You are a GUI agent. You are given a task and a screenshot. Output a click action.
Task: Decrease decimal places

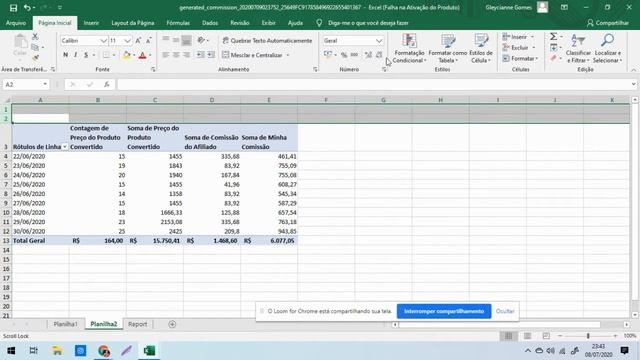[x=379, y=55]
